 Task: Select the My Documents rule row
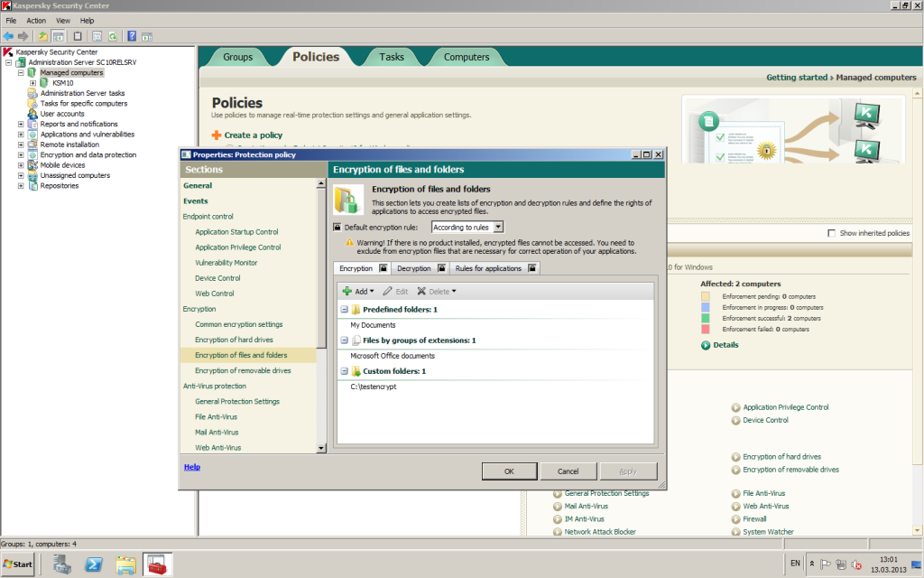[x=495, y=325]
